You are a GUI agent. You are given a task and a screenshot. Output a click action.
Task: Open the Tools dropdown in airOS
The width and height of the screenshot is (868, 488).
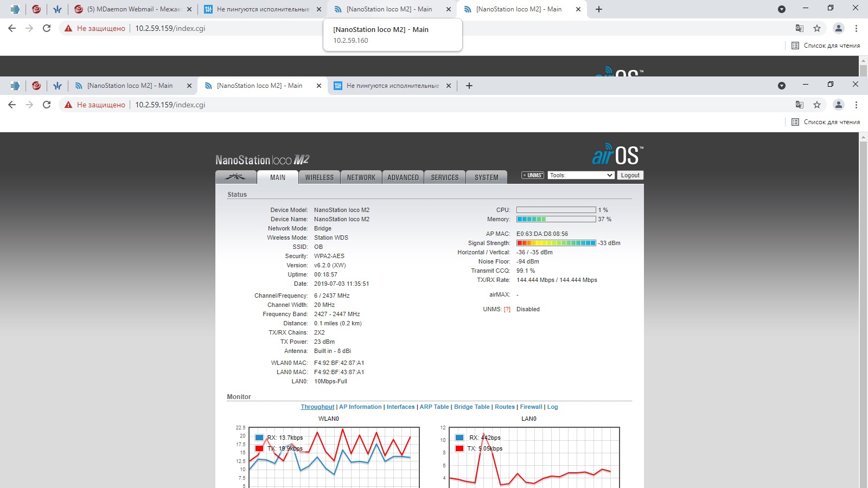click(x=581, y=175)
